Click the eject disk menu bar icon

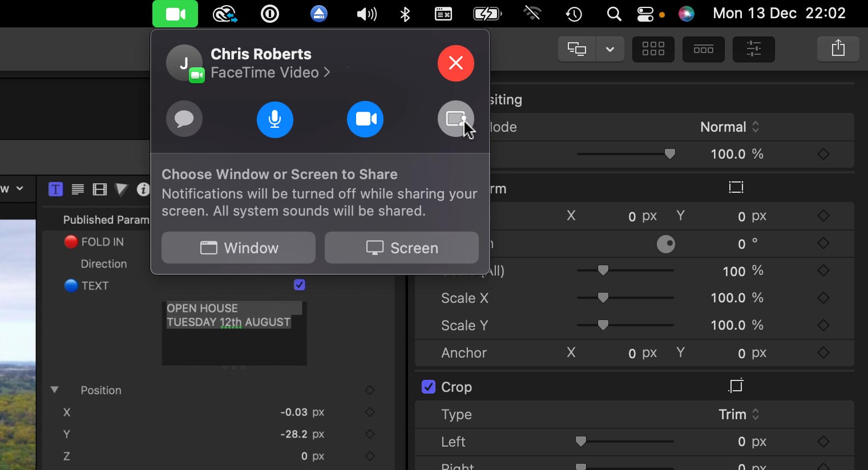coord(319,14)
